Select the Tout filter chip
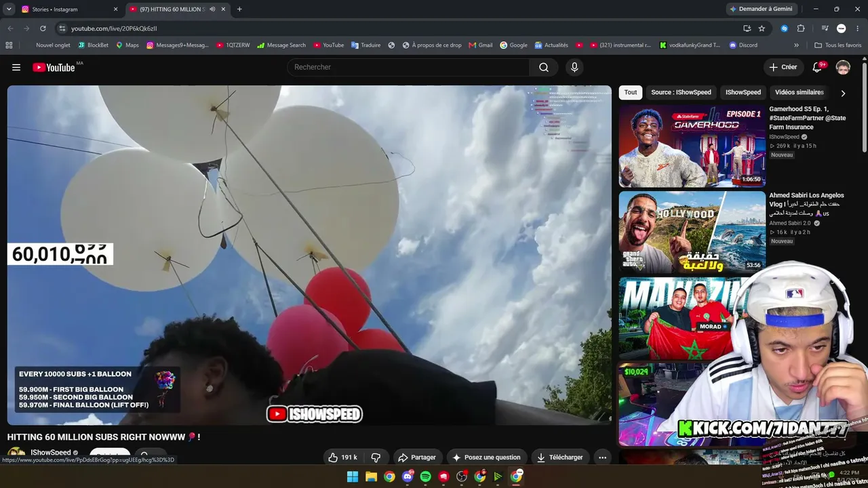 coord(631,92)
